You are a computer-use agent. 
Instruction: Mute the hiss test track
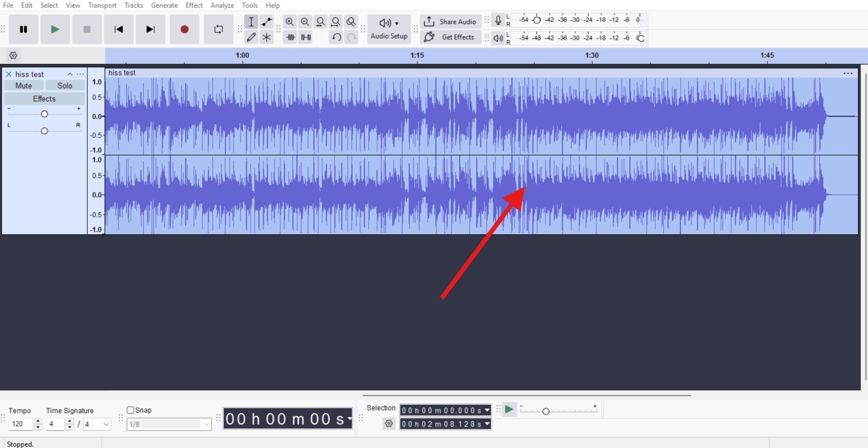(23, 85)
